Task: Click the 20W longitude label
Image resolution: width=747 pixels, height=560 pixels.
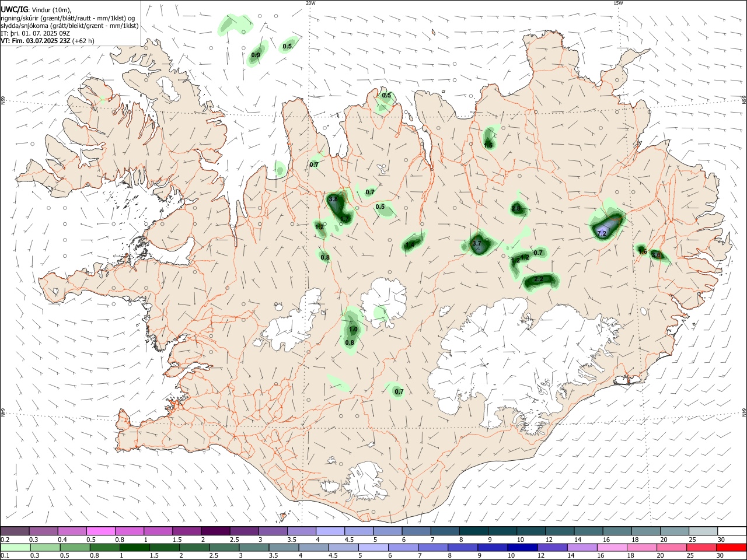Action: tap(310, 3)
